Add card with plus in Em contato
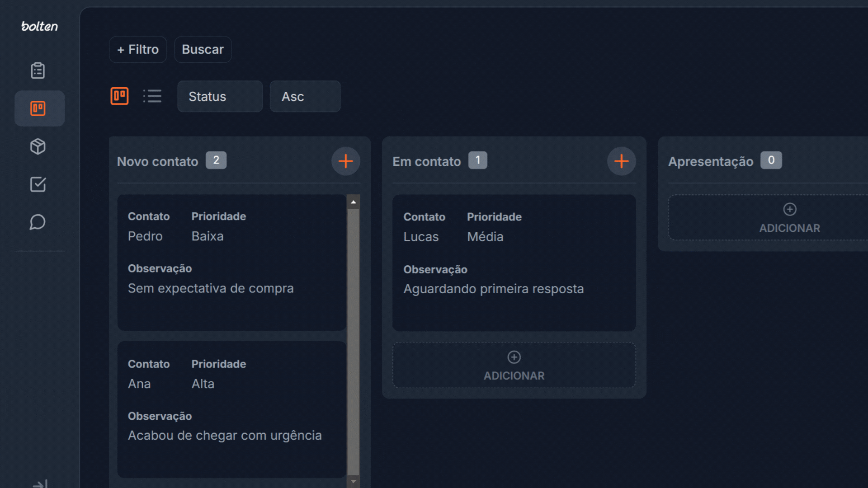This screenshot has height=488, width=868. (x=622, y=161)
